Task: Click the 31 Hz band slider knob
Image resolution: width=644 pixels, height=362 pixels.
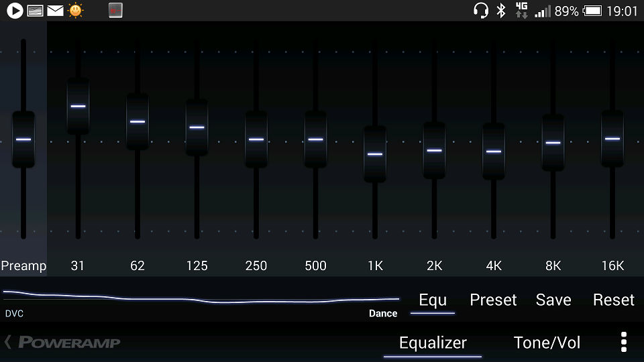Action: click(78, 107)
